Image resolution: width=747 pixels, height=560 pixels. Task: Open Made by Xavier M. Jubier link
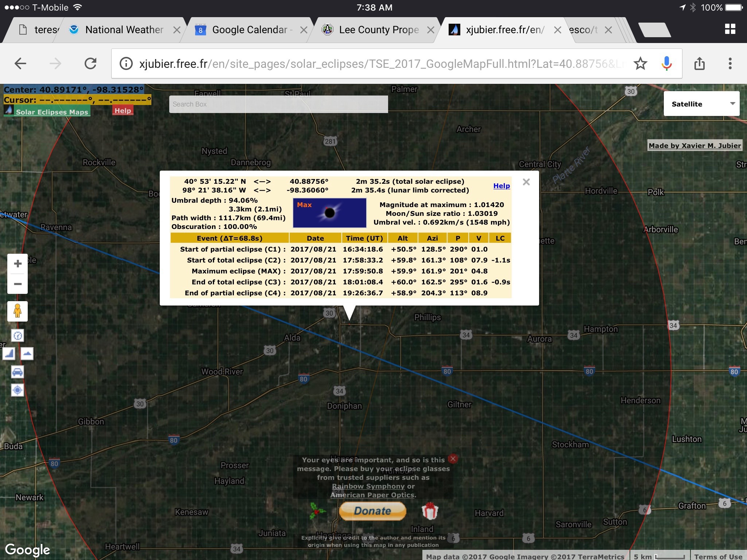click(694, 145)
